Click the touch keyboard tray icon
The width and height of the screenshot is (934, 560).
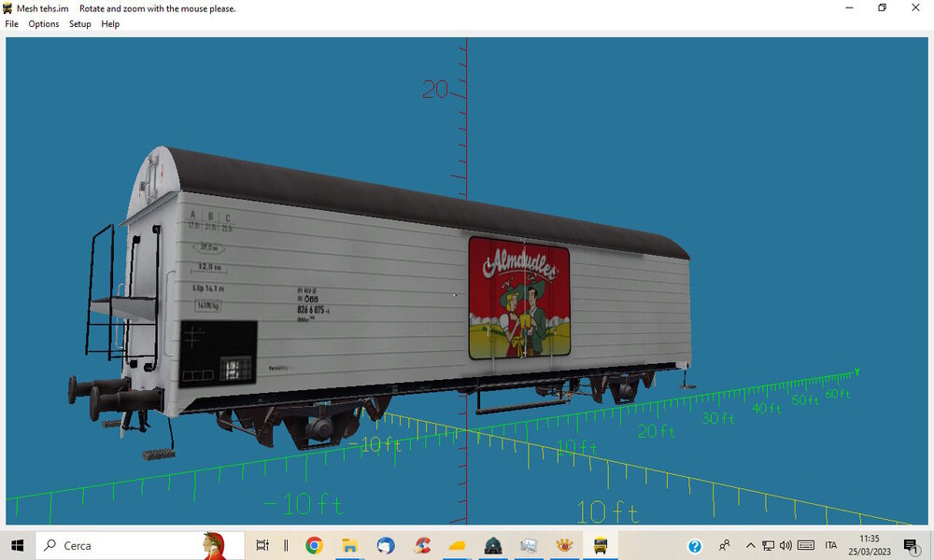[806, 545]
